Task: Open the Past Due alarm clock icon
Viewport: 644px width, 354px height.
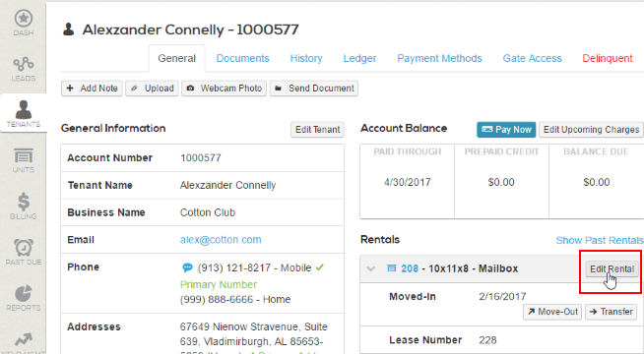Action: click(24, 248)
